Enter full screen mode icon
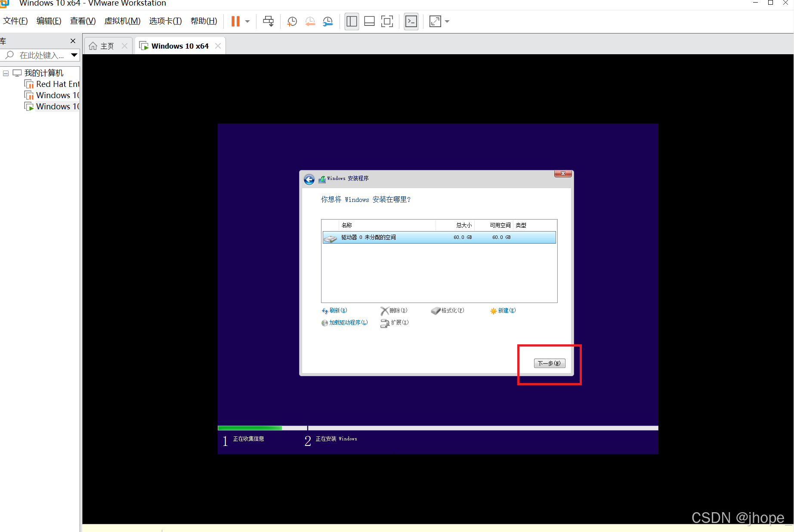794x532 pixels. [x=387, y=22]
